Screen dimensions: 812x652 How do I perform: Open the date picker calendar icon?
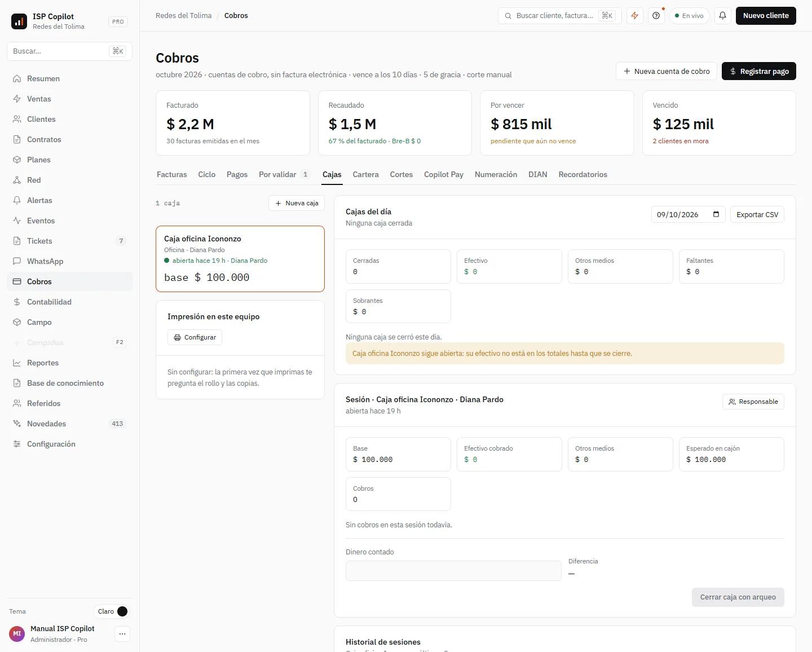pos(716,214)
